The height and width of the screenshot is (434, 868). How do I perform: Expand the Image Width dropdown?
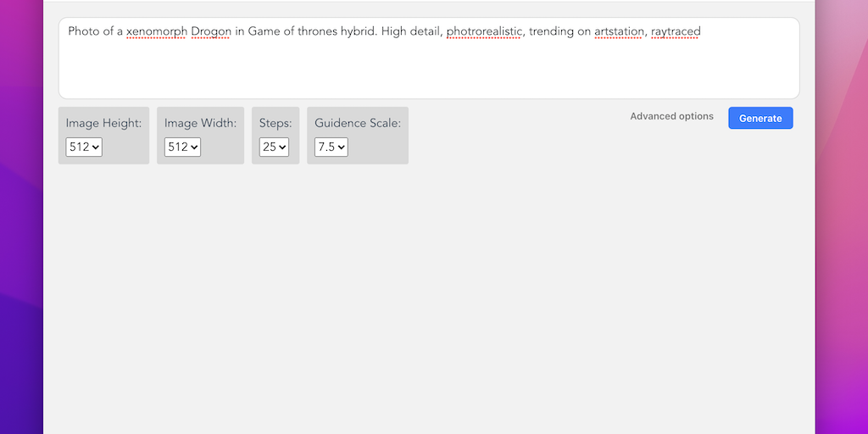(182, 147)
